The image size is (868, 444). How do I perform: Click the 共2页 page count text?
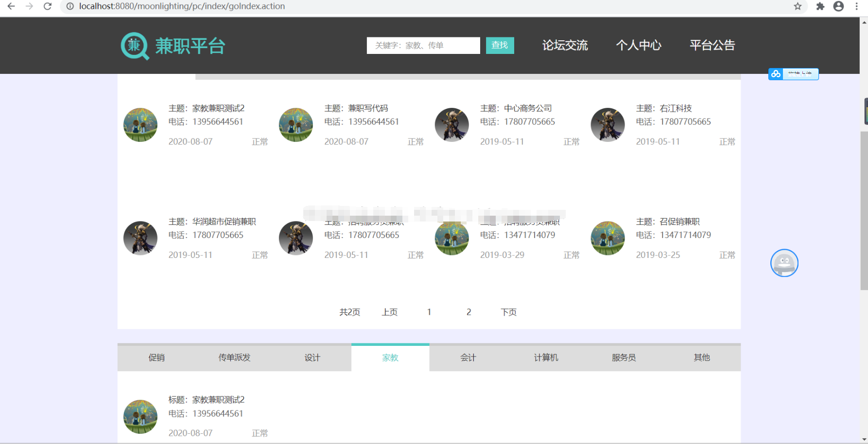click(x=350, y=312)
